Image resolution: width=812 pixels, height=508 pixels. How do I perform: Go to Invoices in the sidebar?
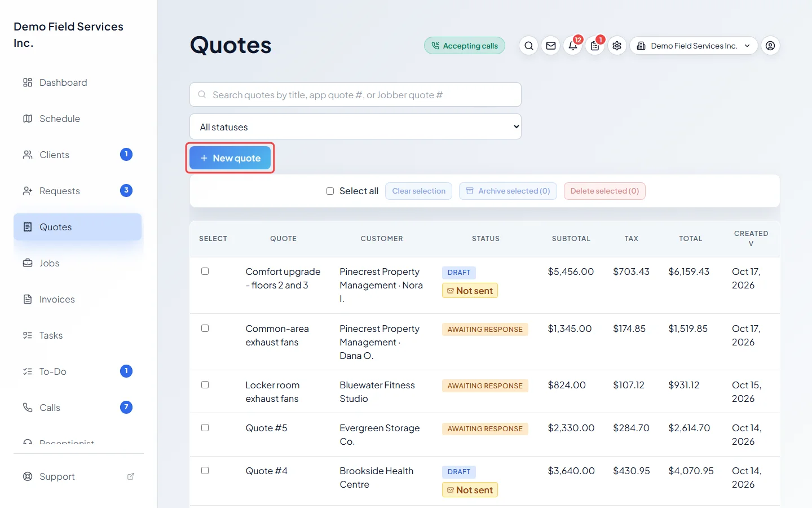(x=78, y=299)
